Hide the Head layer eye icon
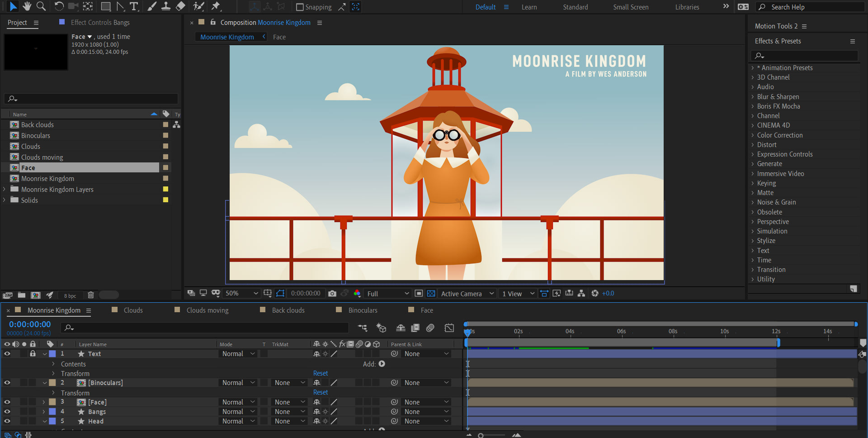Screen dimensions: 868x438 (x=7, y=421)
